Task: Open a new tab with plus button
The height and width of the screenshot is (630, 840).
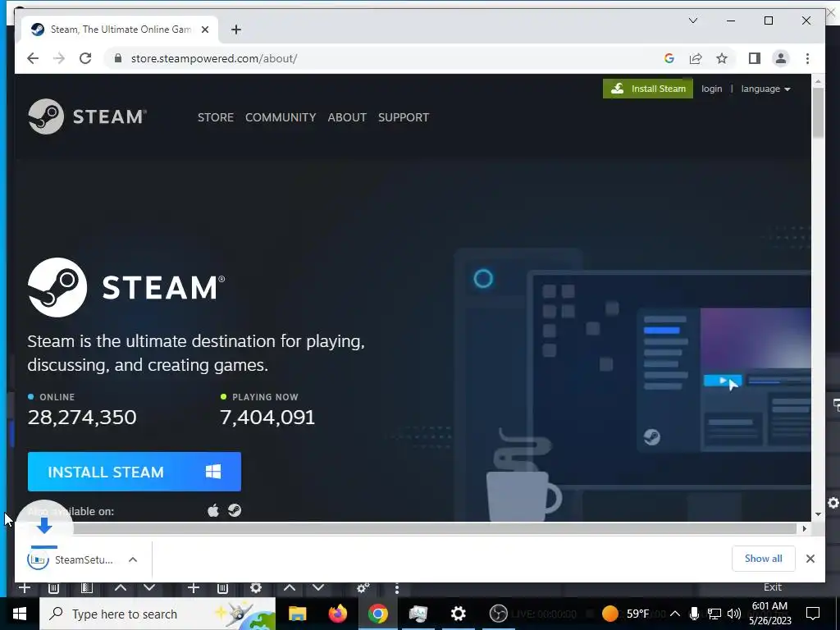Action: click(236, 30)
